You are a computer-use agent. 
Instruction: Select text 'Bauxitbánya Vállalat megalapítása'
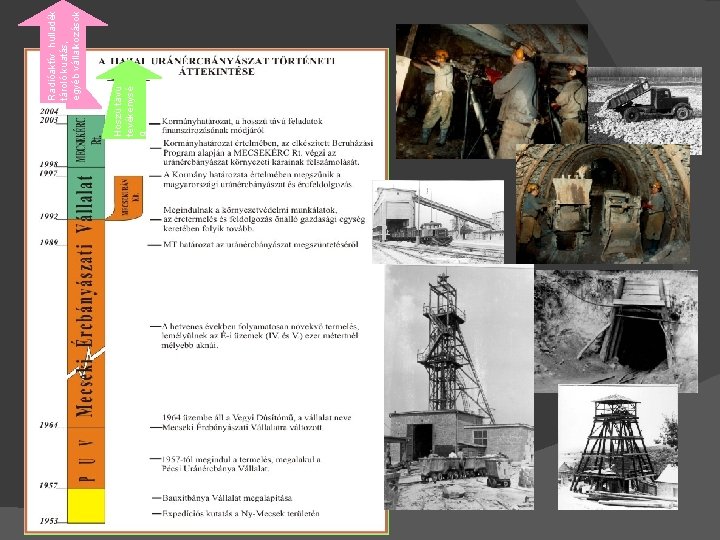pyautogui.click(x=227, y=498)
